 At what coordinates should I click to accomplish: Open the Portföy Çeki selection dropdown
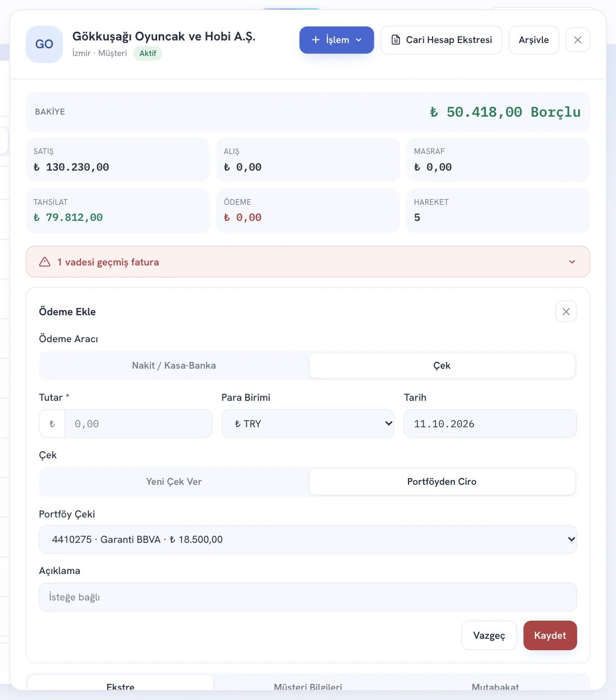pos(308,539)
